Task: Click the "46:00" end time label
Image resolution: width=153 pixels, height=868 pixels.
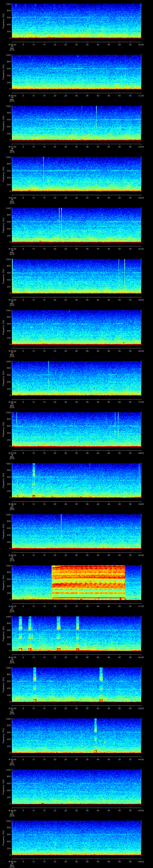Action: (141, 862)
